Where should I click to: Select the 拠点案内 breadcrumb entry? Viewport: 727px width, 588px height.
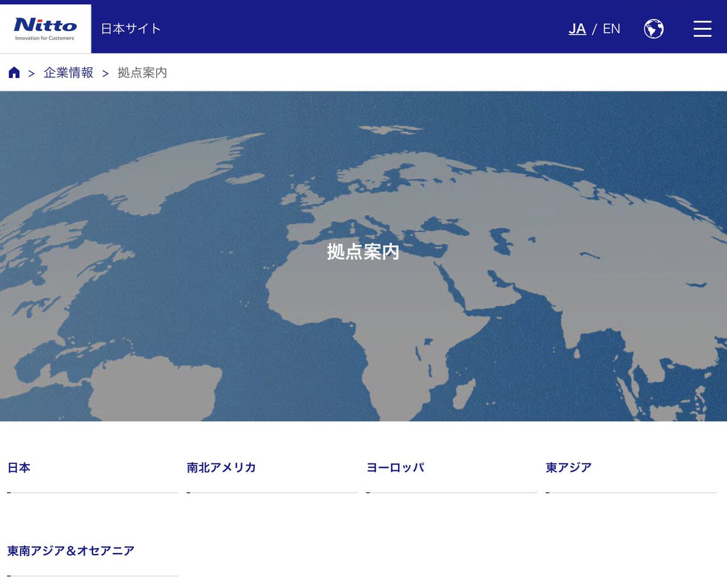(x=142, y=73)
